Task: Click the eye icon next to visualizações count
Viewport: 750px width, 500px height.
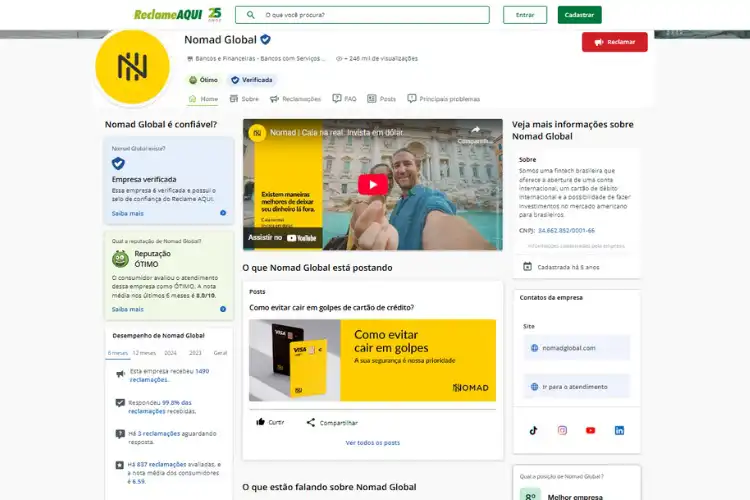Action: [x=339, y=58]
